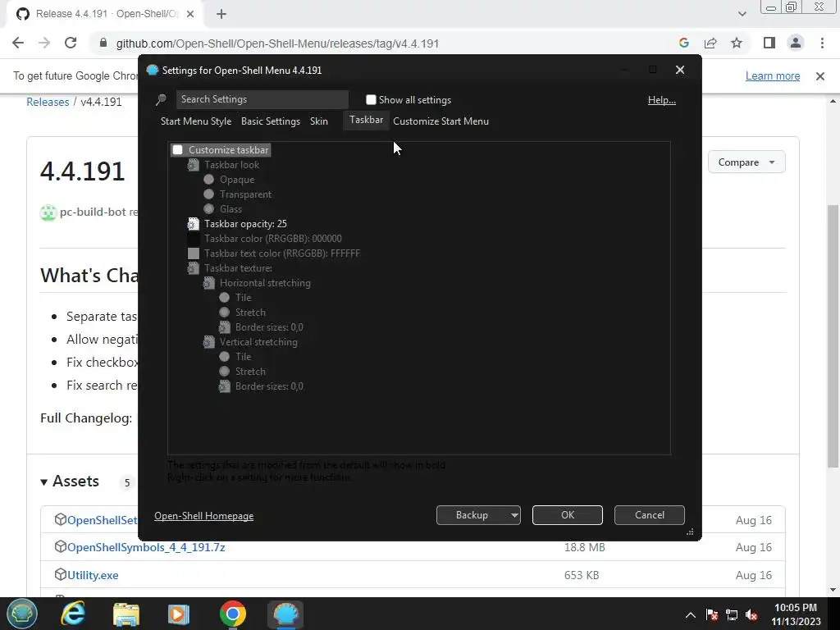Go back in Chrome browser

click(18, 43)
